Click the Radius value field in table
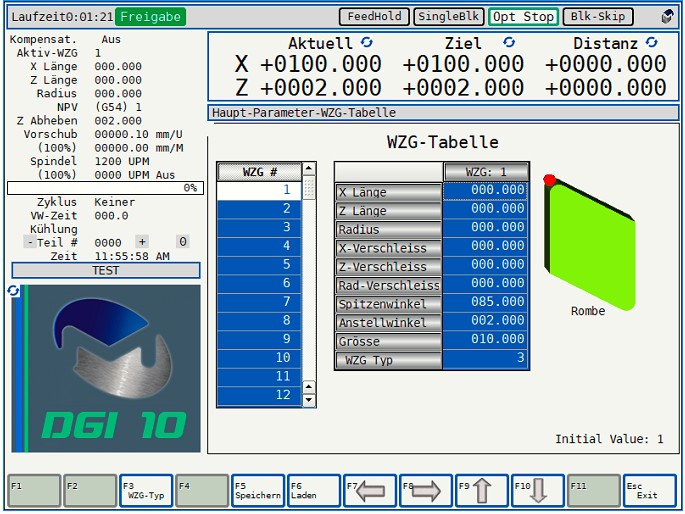 (485, 228)
